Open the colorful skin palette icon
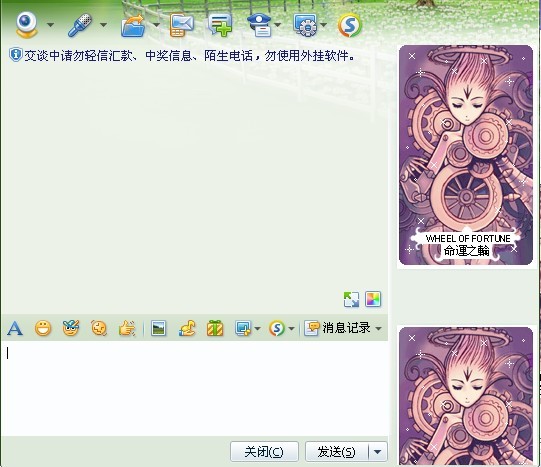Image resolution: width=541 pixels, height=467 pixels. click(x=373, y=299)
